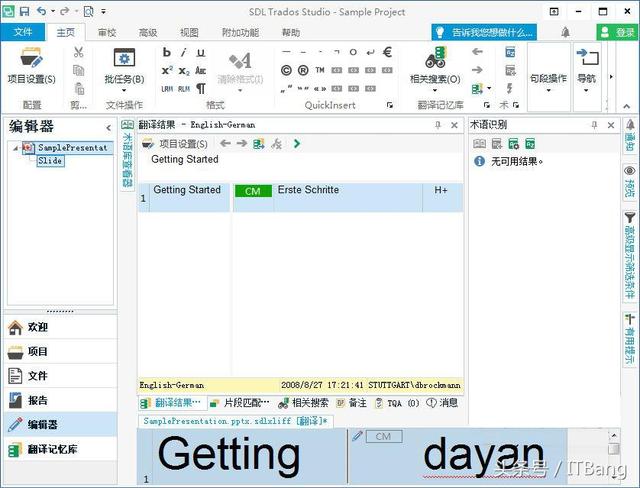Toggle underline formatting
The height and width of the screenshot is (488, 640).
click(x=200, y=52)
